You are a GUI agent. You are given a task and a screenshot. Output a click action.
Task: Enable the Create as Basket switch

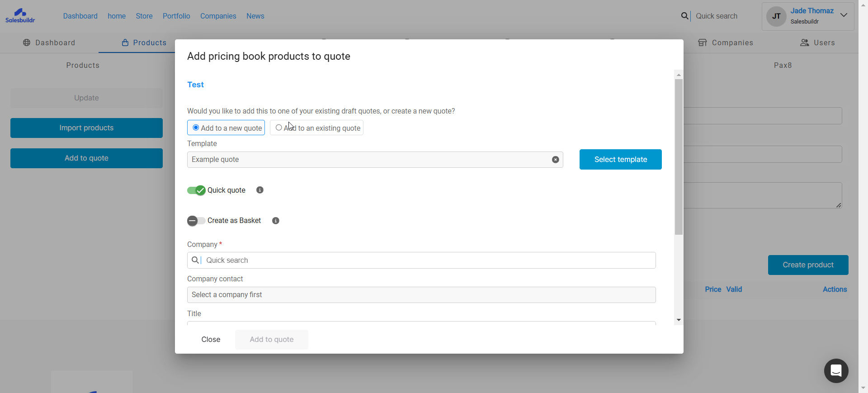click(196, 221)
